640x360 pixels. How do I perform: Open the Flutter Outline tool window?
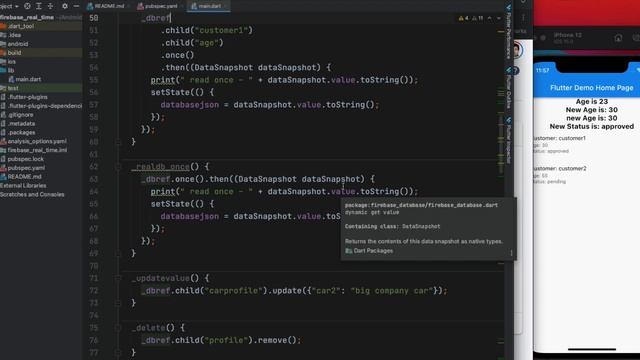click(509, 89)
